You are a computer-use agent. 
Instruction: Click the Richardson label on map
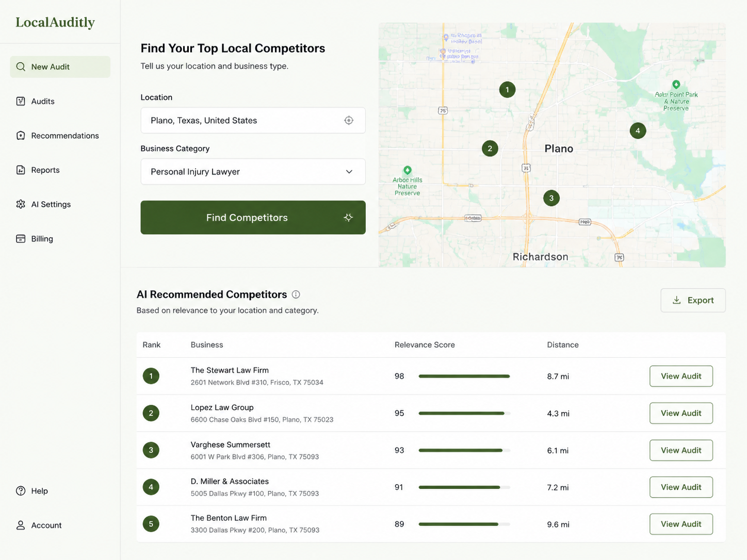540,257
